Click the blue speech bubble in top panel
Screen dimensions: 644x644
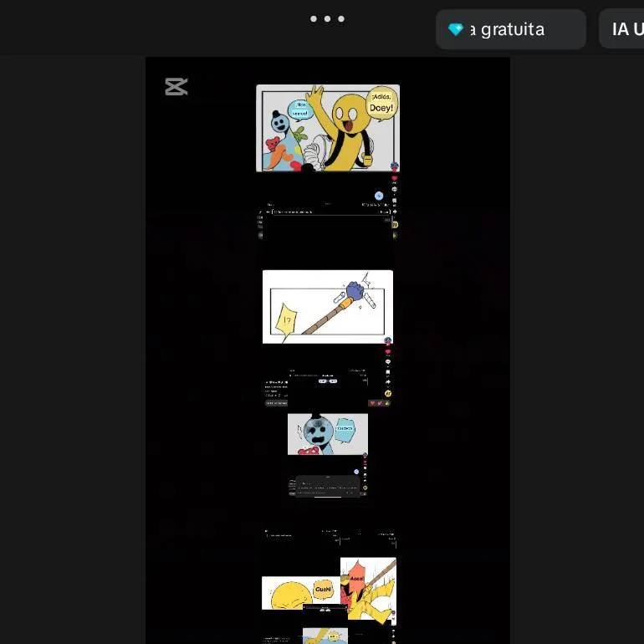(x=299, y=110)
